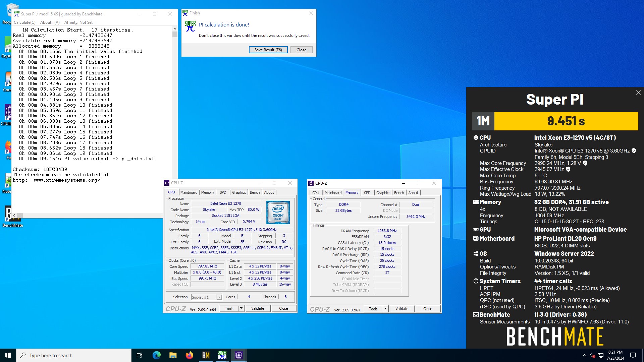Click taskbar clock showing 6:21 PM
The image size is (644, 362).
point(615,355)
